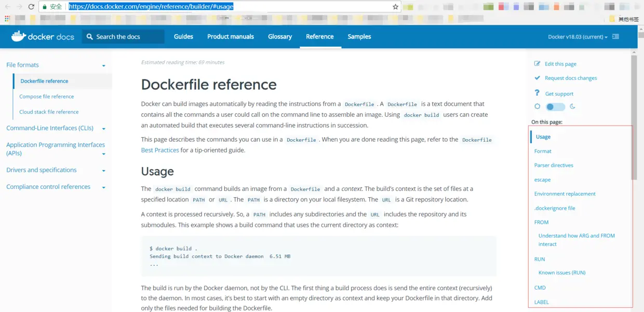Open Dockerfile reference in sidebar
This screenshot has width=644, height=312.
[x=44, y=81]
